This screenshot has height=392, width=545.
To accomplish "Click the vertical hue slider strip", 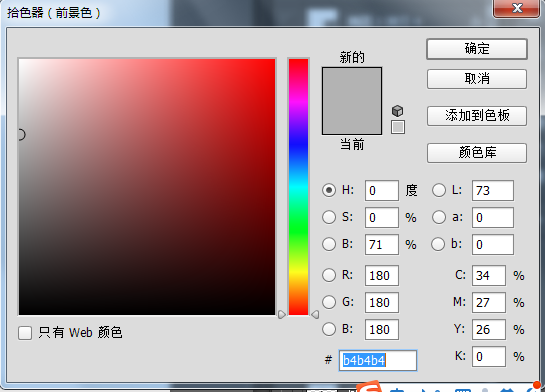I will (x=299, y=187).
